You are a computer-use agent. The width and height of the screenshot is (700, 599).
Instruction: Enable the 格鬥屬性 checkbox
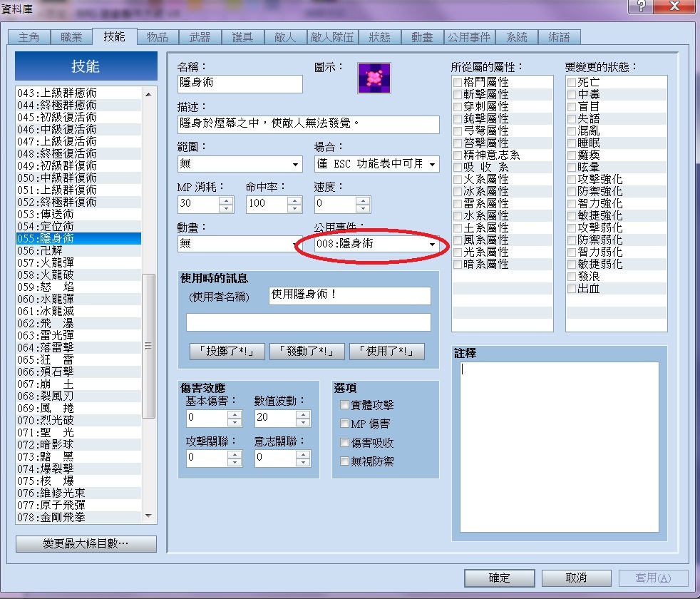click(457, 82)
